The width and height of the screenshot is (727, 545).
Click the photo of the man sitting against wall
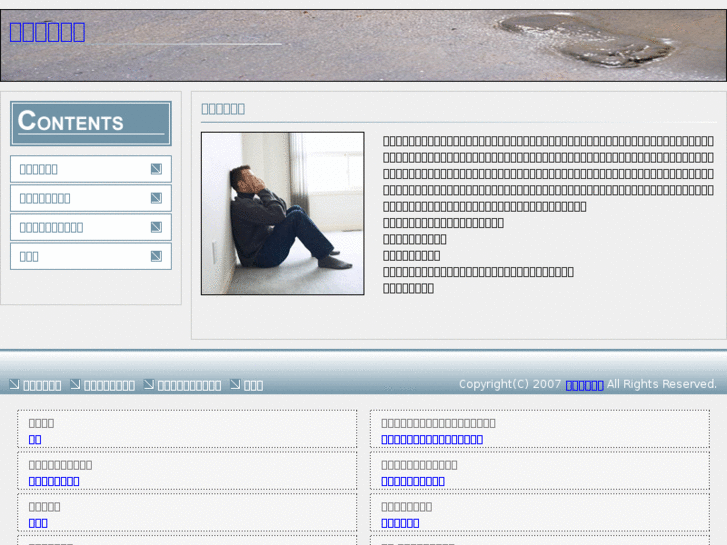pyautogui.click(x=283, y=213)
